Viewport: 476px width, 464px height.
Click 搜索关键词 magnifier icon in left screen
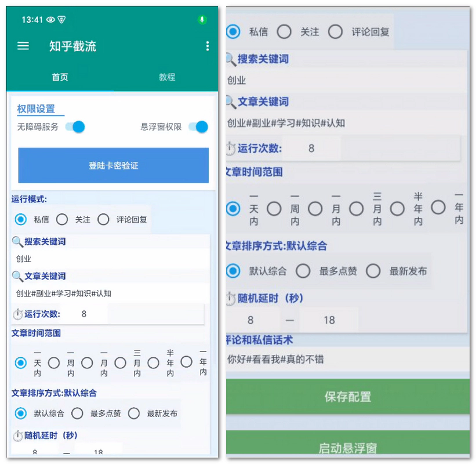point(17,242)
